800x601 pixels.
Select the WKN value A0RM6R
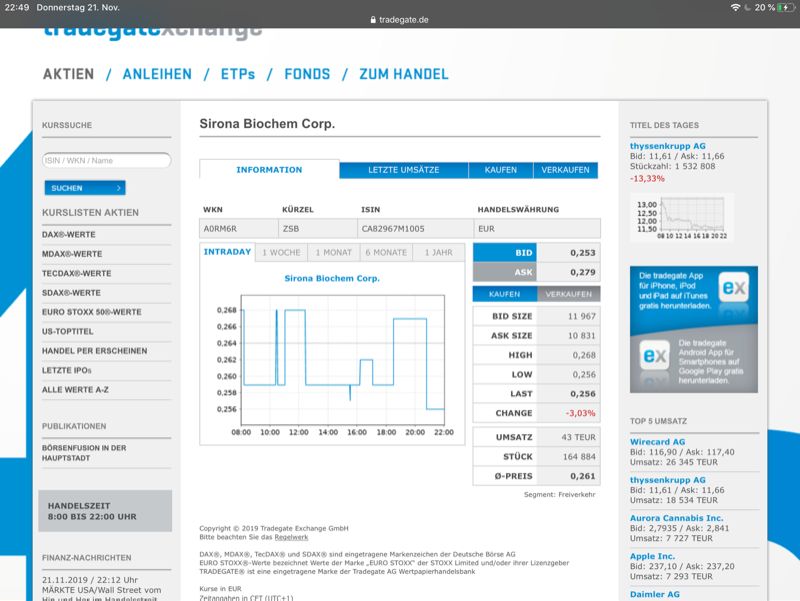pos(220,229)
